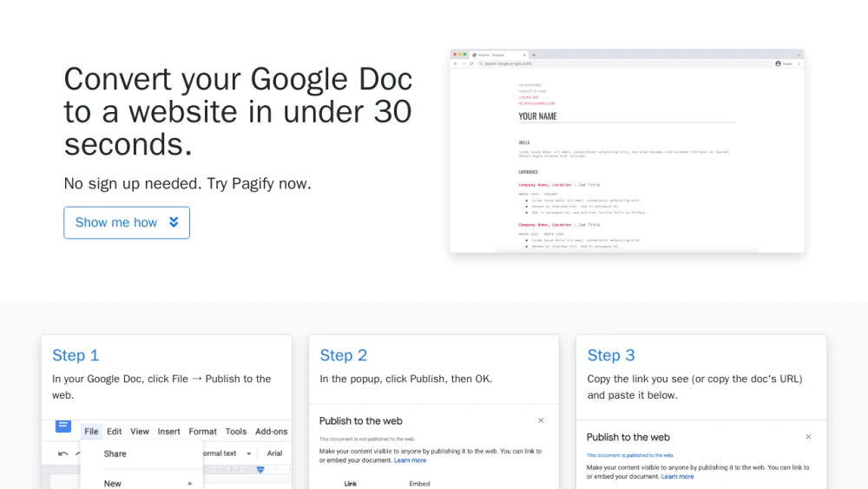Click YOUR NAME heading in preview
868x489 pixels.
click(537, 116)
